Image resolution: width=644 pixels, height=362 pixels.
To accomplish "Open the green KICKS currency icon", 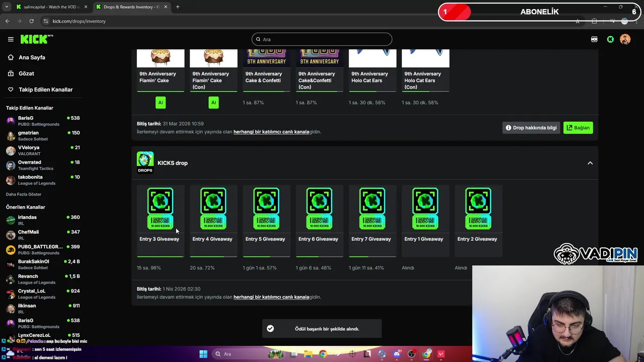I will 610,39.
